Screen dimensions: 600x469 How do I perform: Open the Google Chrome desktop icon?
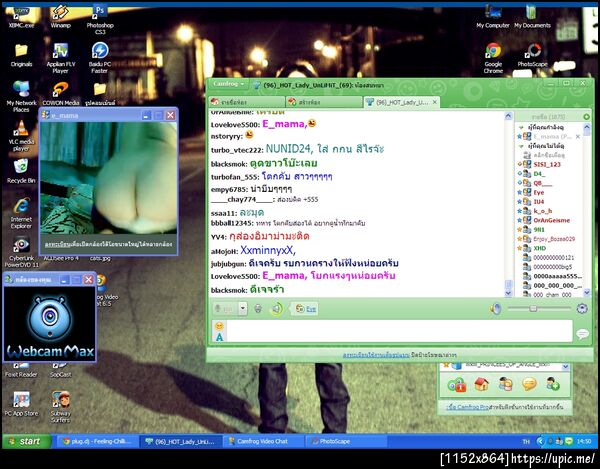click(493, 57)
